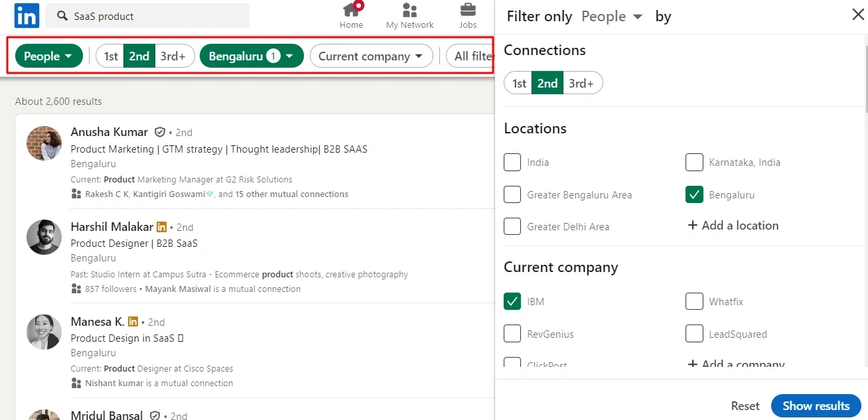Click the mutual connections icon under Manesa K.
Image resolution: width=868 pixels, height=420 pixels.
(x=78, y=383)
